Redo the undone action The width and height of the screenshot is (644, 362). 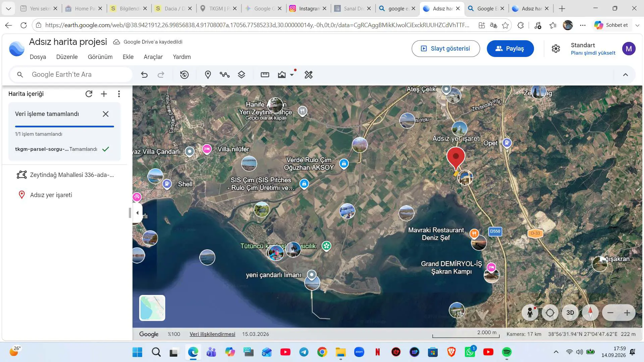161,75
